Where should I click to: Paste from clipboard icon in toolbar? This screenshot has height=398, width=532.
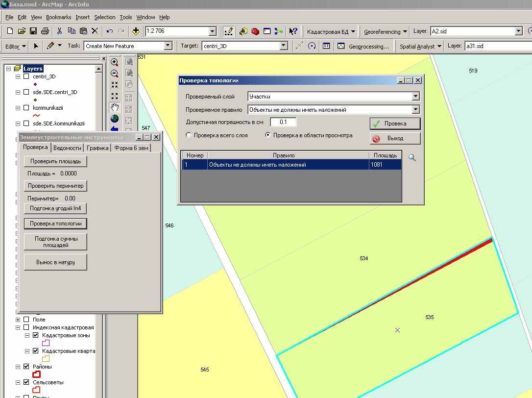83,31
